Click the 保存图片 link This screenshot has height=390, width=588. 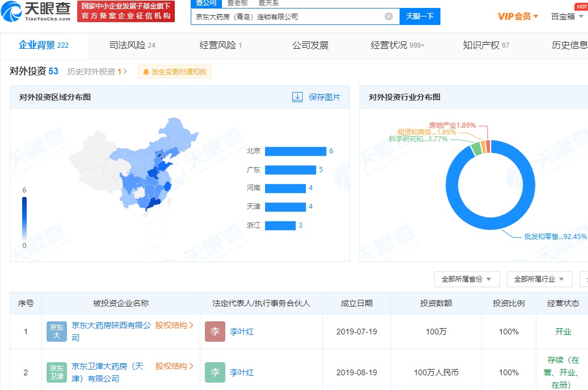325,97
